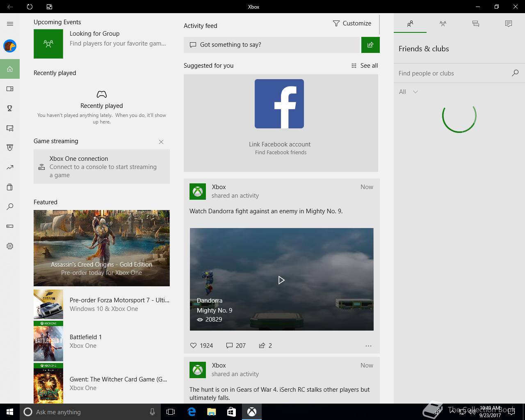Image resolution: width=525 pixels, height=420 pixels.
Task: Click Cortana microphone icon
Action: coord(152,412)
